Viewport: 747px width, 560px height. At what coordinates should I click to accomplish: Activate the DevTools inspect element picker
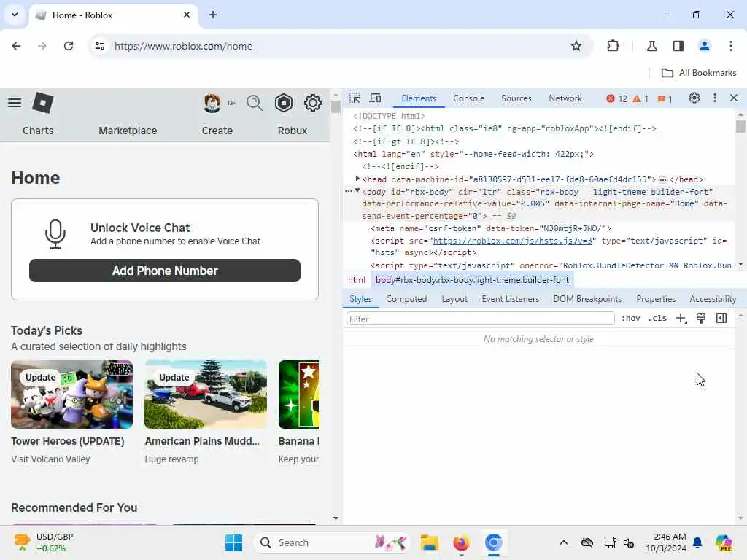[355, 98]
